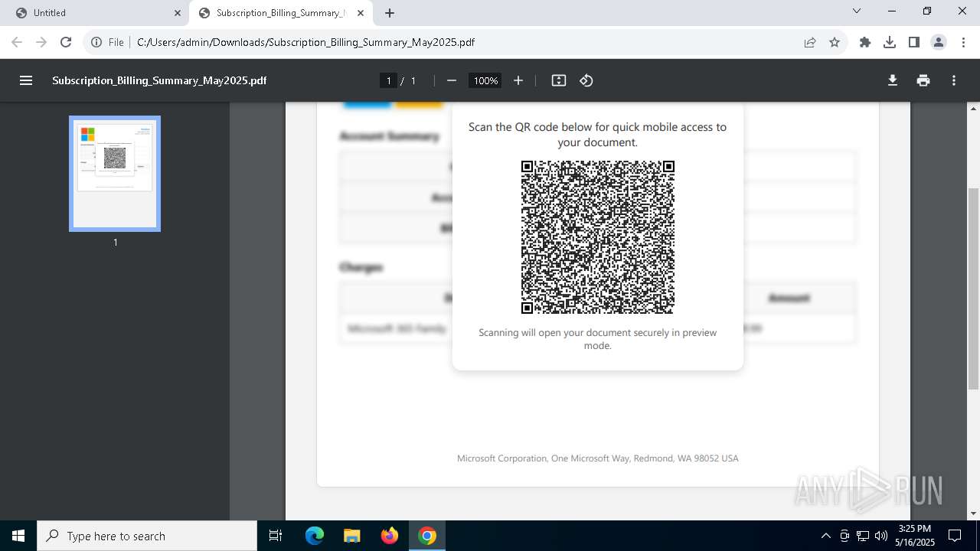Go back with browser back arrow
Screen dimensions: 980x551
point(17,42)
